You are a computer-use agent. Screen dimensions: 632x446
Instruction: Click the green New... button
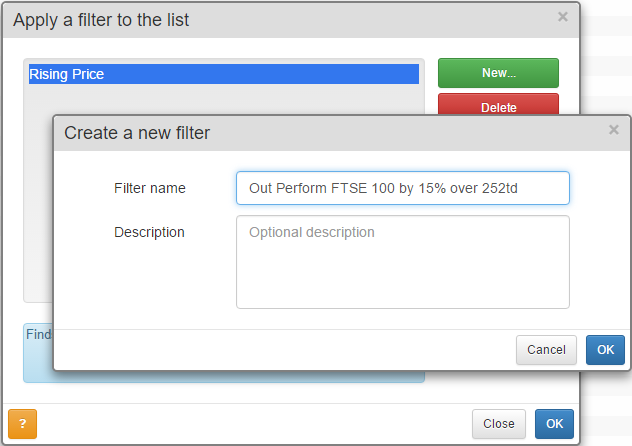coord(498,73)
